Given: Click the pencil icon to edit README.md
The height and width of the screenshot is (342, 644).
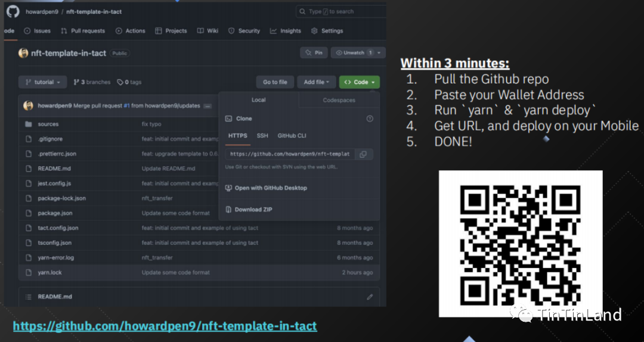Looking at the screenshot, I should [370, 297].
